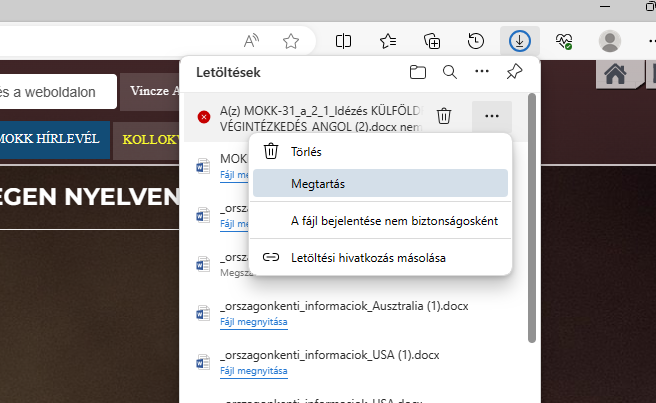This screenshot has width=656, height=403.
Task: Add page to favorites with star icon
Action: [x=291, y=41]
